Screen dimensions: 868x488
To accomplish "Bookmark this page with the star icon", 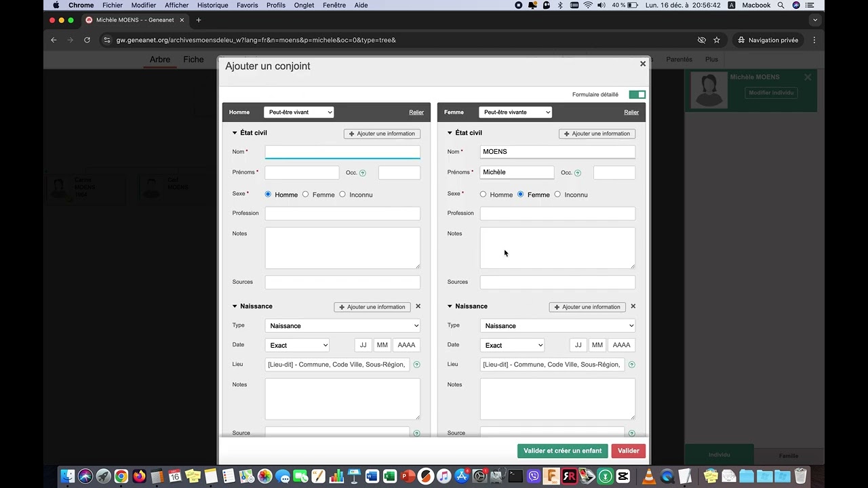I will point(717,40).
